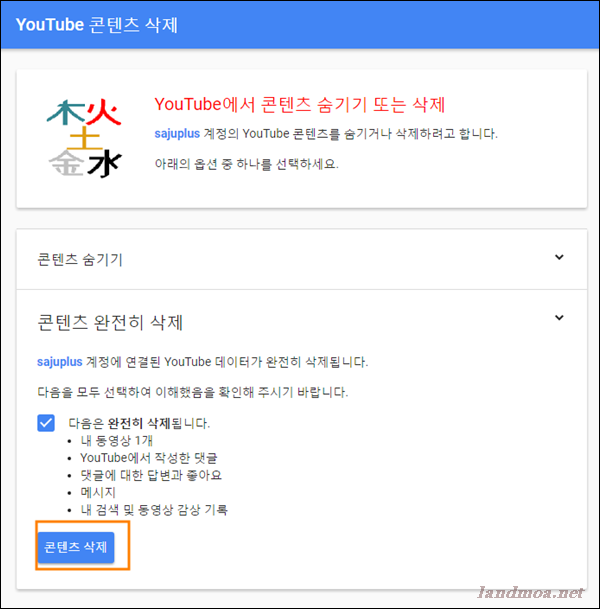Screen dimensions: 600x609
Task: Click the gray 金 character in the logo
Action: click(66, 163)
